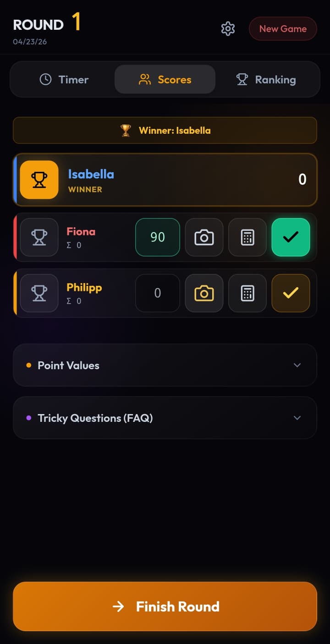Mark Fiona as winner via trophy icon
This screenshot has width=330, height=644.
click(x=39, y=237)
